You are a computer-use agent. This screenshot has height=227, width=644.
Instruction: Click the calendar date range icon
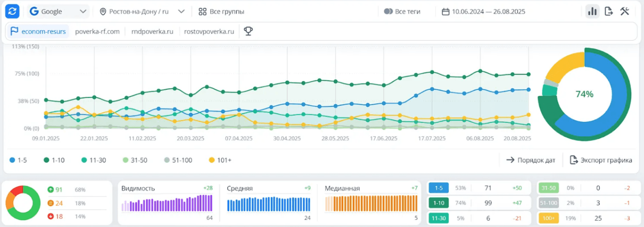tap(446, 12)
